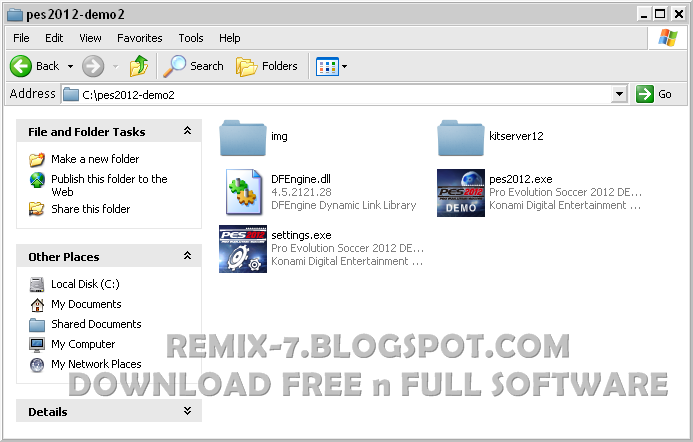
Task: Click the Shared Documents folder icon
Action: pos(37,325)
